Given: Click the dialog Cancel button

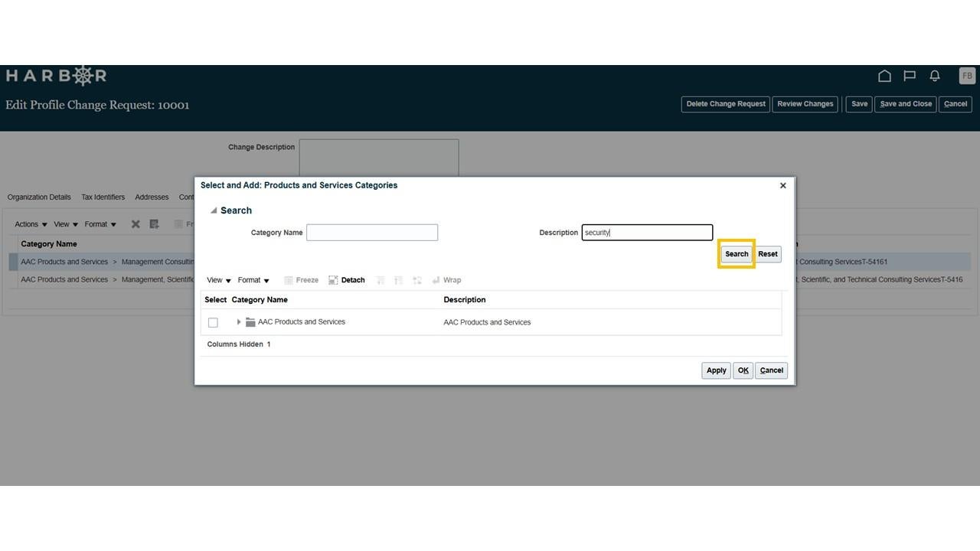Looking at the screenshot, I should 771,370.
